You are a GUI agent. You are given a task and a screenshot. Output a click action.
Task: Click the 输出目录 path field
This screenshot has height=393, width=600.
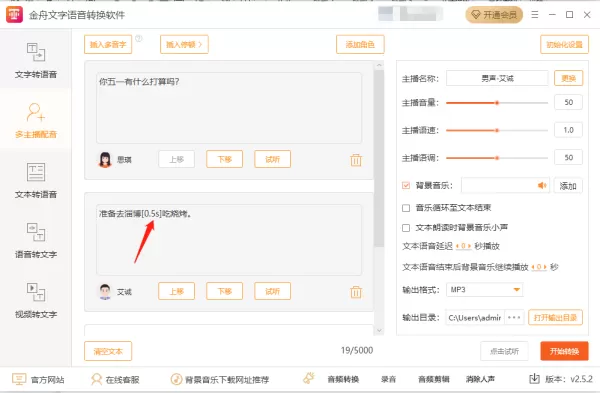475,318
